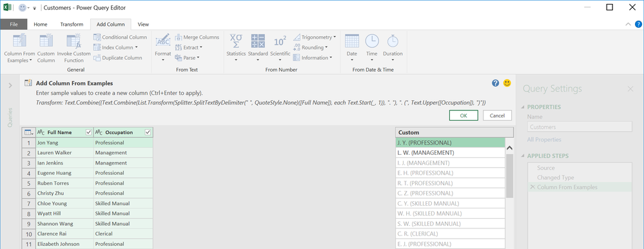Close the Query Settings pane
Screen dimensions: 644x249
click(x=630, y=88)
